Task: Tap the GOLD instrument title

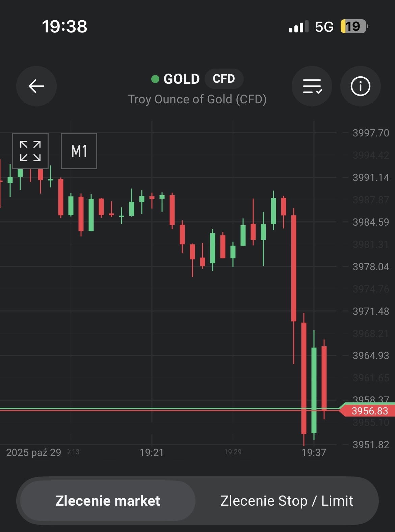Action: [x=181, y=79]
